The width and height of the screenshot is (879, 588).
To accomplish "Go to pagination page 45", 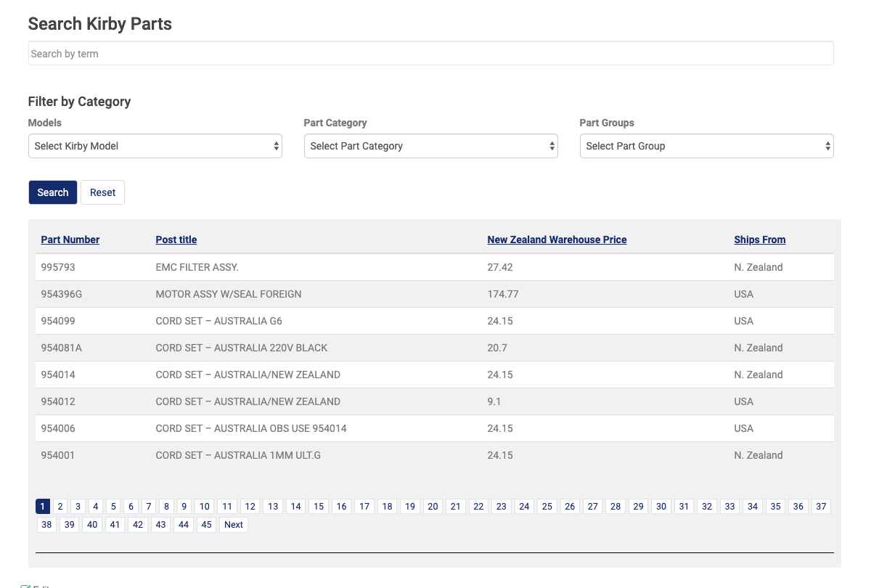I will 206,524.
